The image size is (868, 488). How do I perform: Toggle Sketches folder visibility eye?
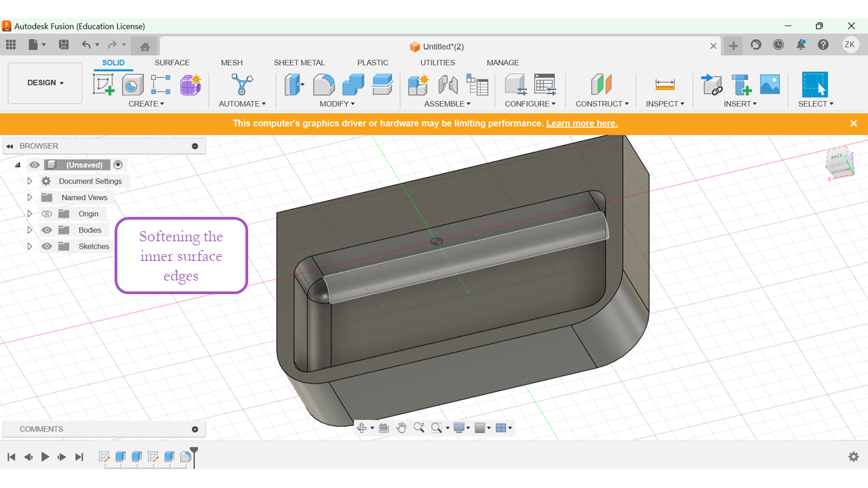pyautogui.click(x=47, y=246)
